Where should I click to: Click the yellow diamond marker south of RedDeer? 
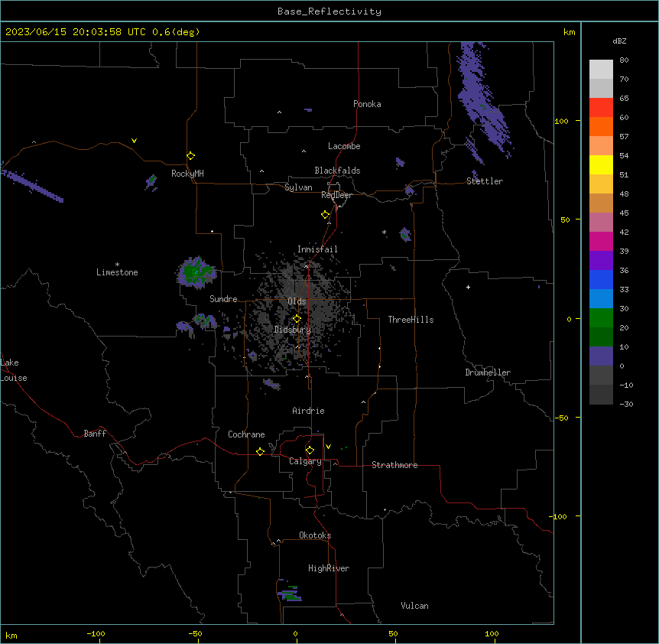[326, 215]
